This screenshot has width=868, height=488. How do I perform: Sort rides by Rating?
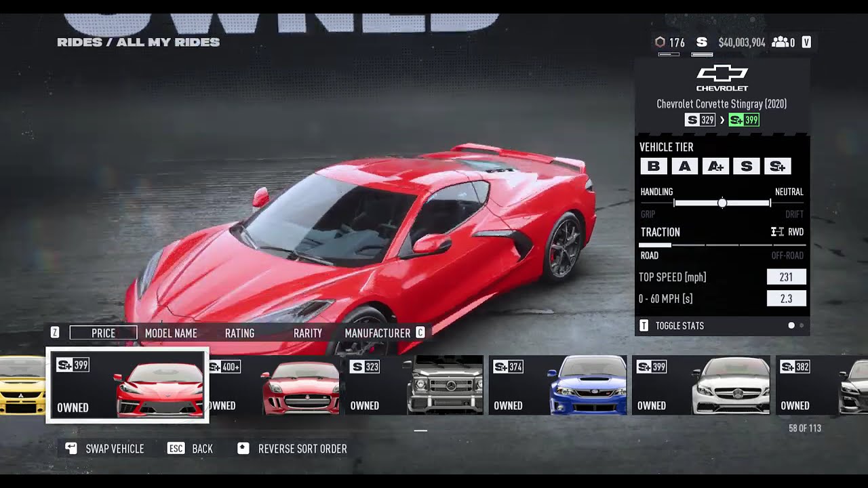pyautogui.click(x=239, y=333)
